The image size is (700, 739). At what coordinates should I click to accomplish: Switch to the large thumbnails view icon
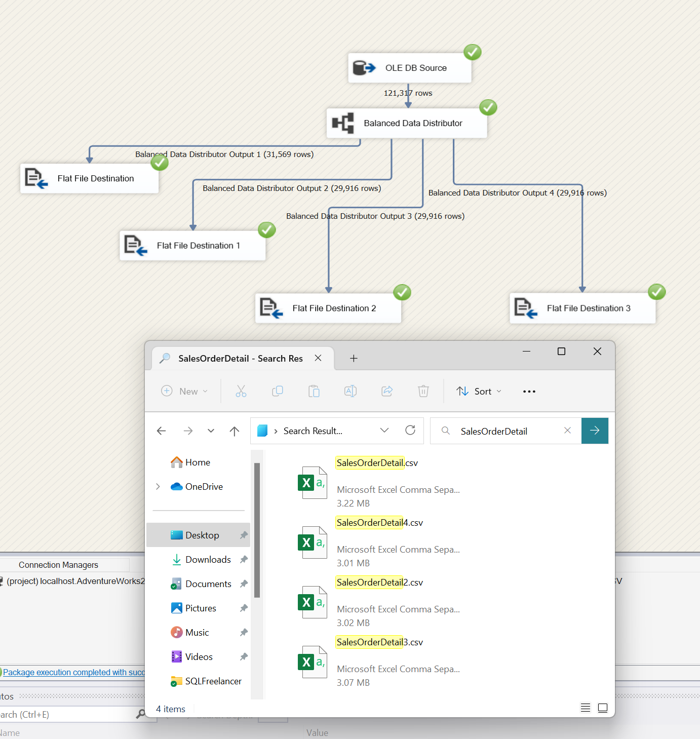click(x=603, y=708)
